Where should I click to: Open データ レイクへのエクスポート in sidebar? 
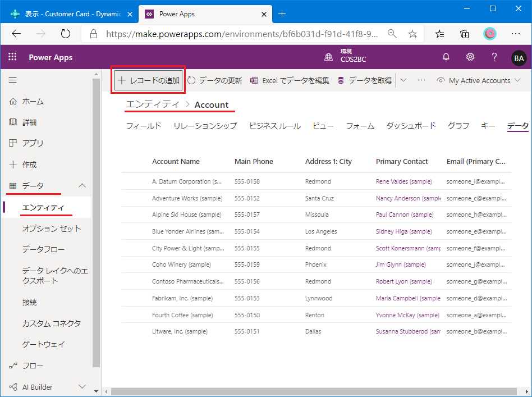tap(54, 275)
